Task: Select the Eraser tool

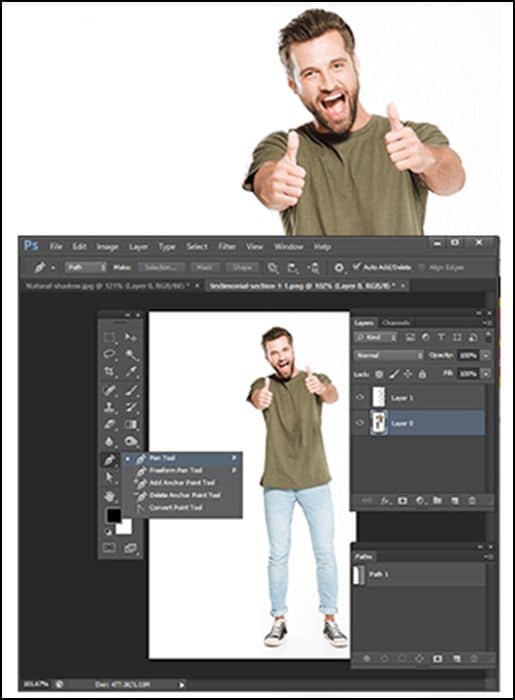Action: (x=110, y=424)
